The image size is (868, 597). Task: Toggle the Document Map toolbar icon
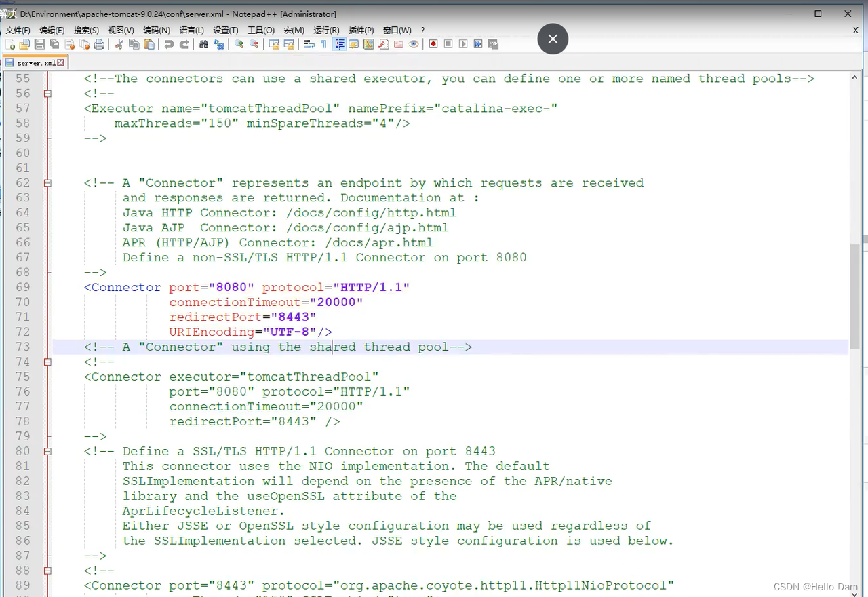pyautogui.click(x=369, y=44)
